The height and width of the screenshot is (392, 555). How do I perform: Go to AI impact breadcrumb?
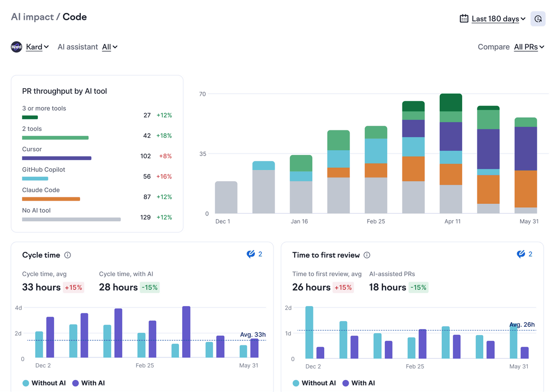(32, 17)
